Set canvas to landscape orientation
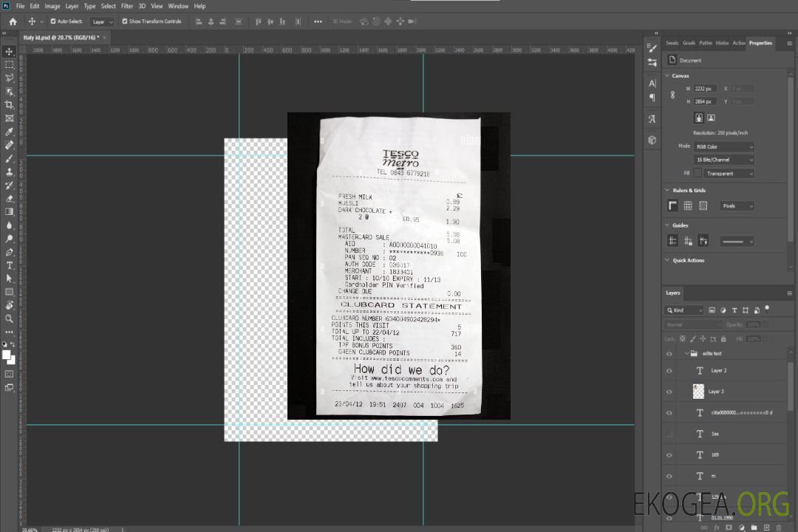The image size is (798, 532). 711,118
